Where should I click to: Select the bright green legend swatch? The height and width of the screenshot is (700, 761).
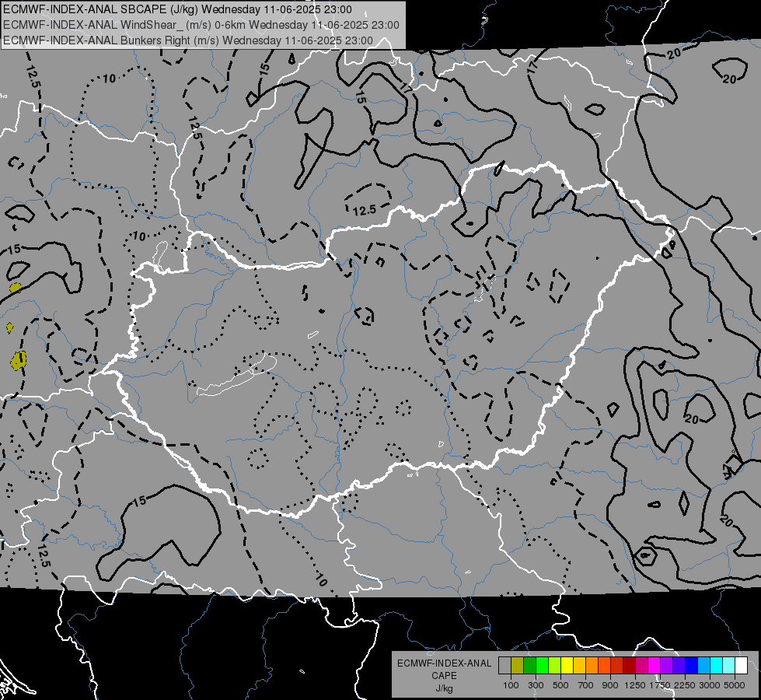point(542,666)
